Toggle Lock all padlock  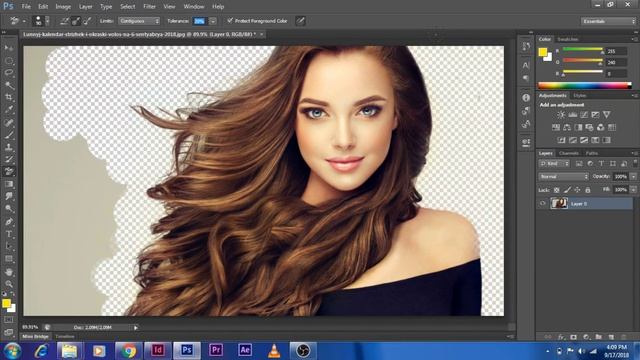click(587, 190)
